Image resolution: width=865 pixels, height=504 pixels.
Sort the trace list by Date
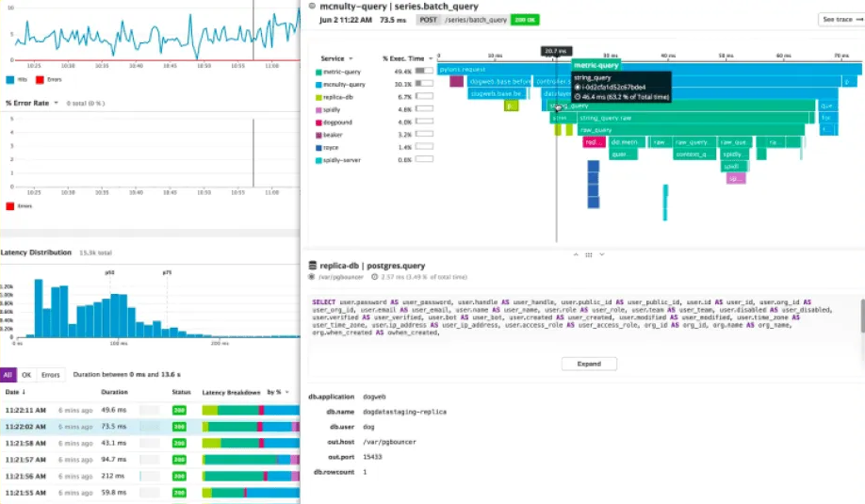click(x=15, y=392)
